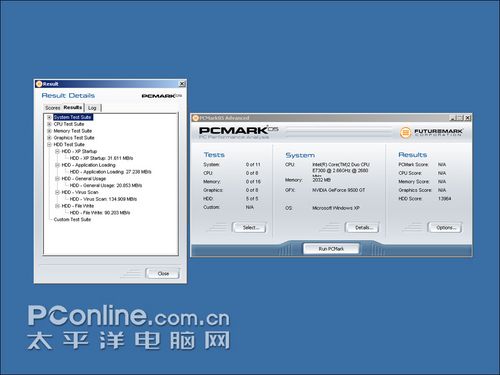Collapse the HDD - File Write node
The height and width of the screenshot is (375, 500).
[x=57, y=206]
